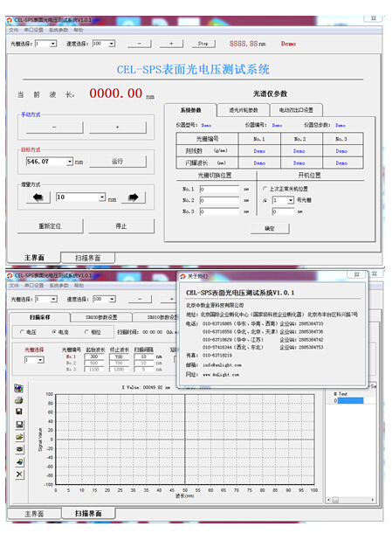Click the app logo in the top window title bar
This screenshot has height=540, width=392.
click(x=10, y=20)
